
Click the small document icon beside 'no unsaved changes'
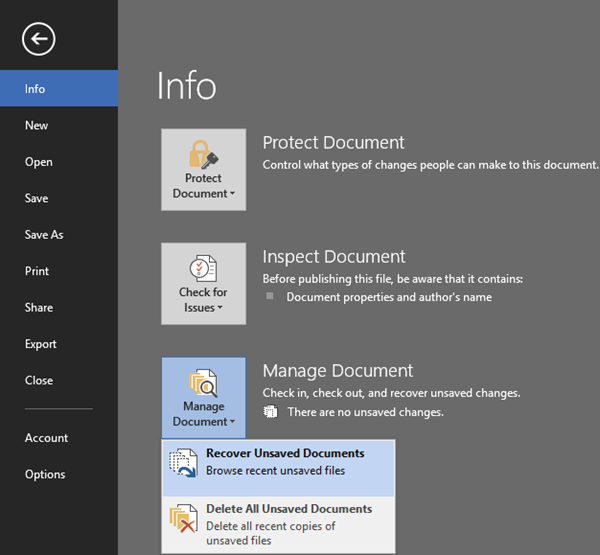270,412
